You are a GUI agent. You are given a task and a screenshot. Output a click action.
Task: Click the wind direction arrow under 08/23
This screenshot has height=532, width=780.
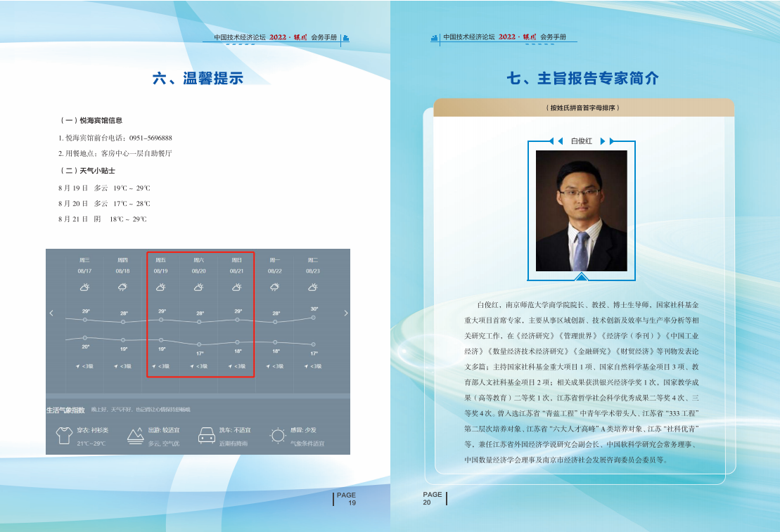point(306,366)
